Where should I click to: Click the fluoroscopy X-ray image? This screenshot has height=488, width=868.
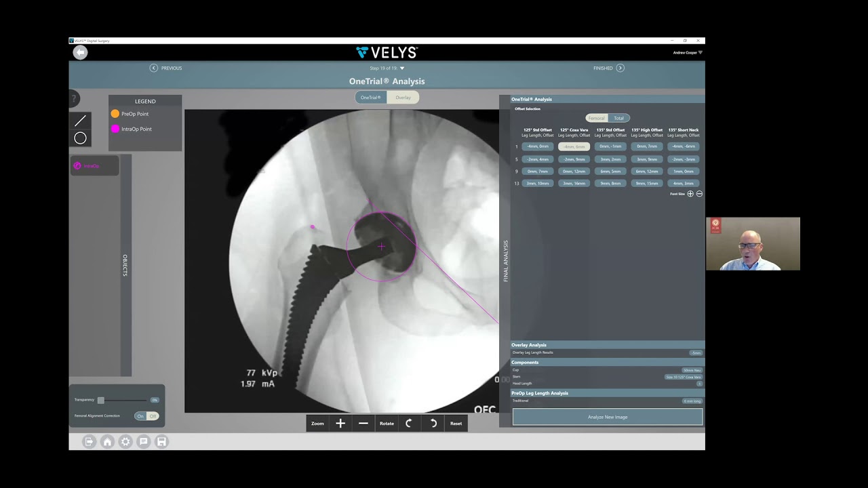tap(342, 261)
